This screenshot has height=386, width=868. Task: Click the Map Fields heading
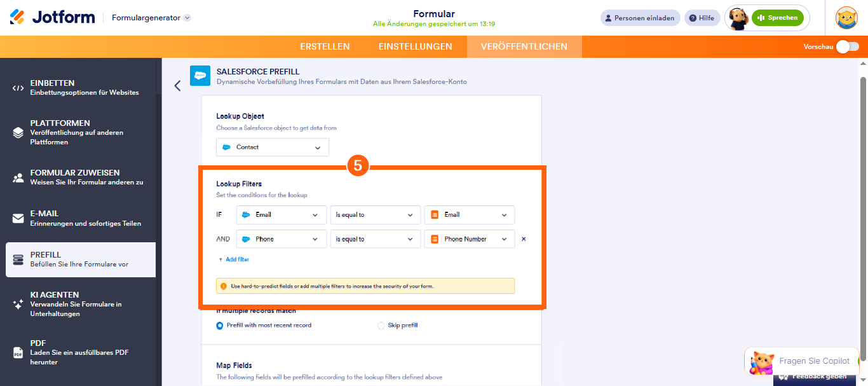click(234, 366)
